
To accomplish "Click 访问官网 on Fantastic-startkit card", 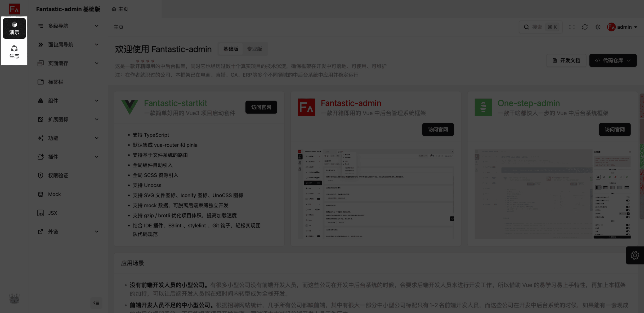I will pyautogui.click(x=261, y=107).
